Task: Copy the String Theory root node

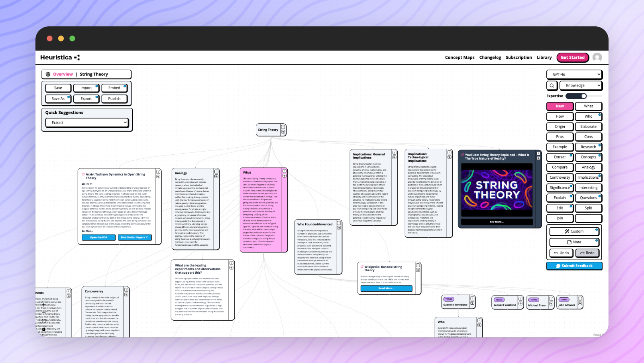Action: point(283,132)
